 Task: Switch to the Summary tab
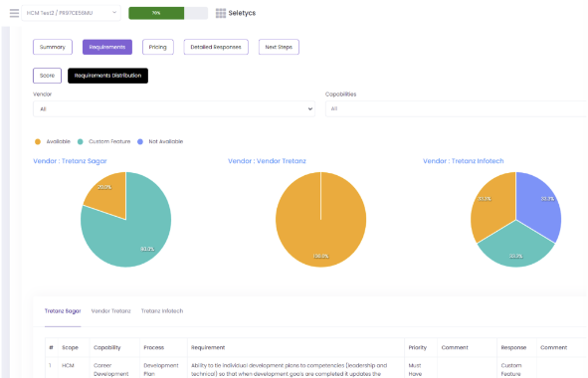point(53,47)
